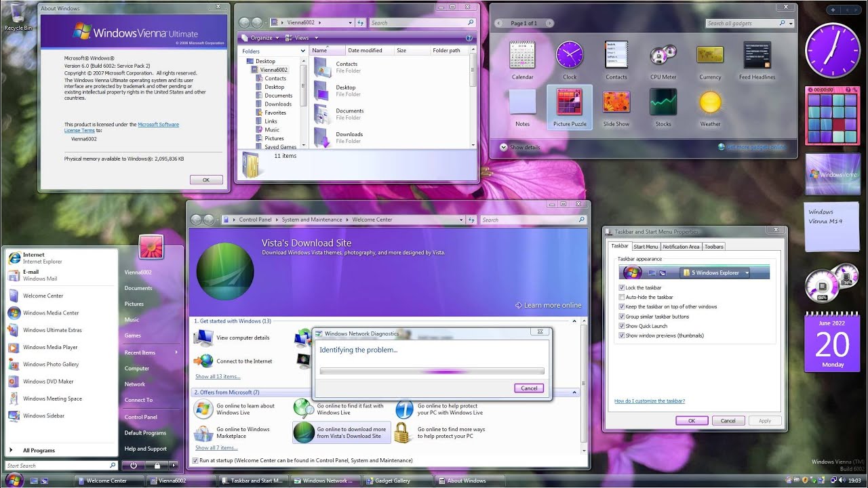Open Windows Mail E-mail entry

[61, 275]
